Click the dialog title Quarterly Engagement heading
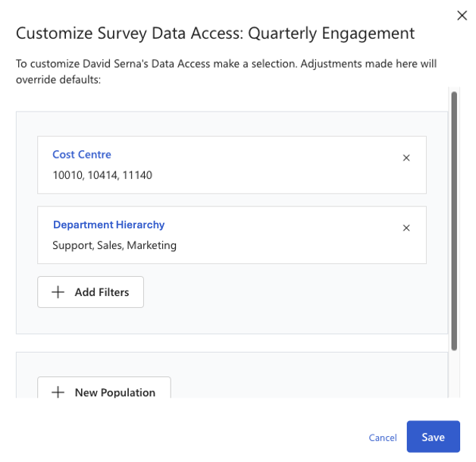 pyautogui.click(x=215, y=33)
